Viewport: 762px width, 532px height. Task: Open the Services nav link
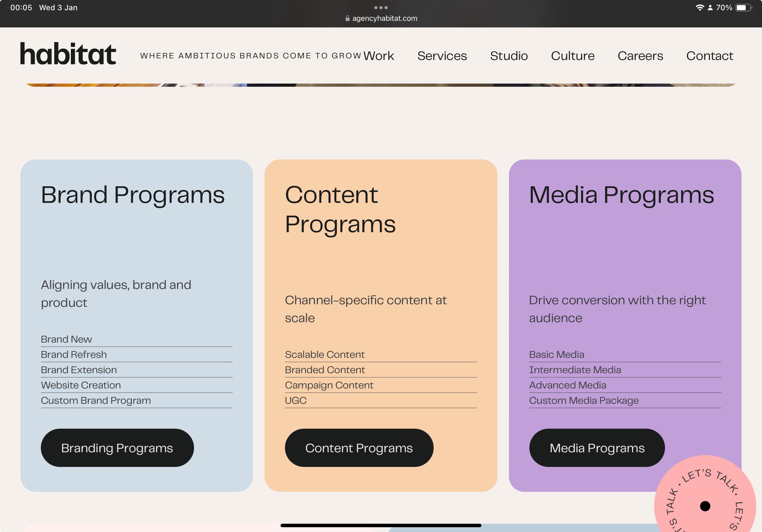pos(442,56)
